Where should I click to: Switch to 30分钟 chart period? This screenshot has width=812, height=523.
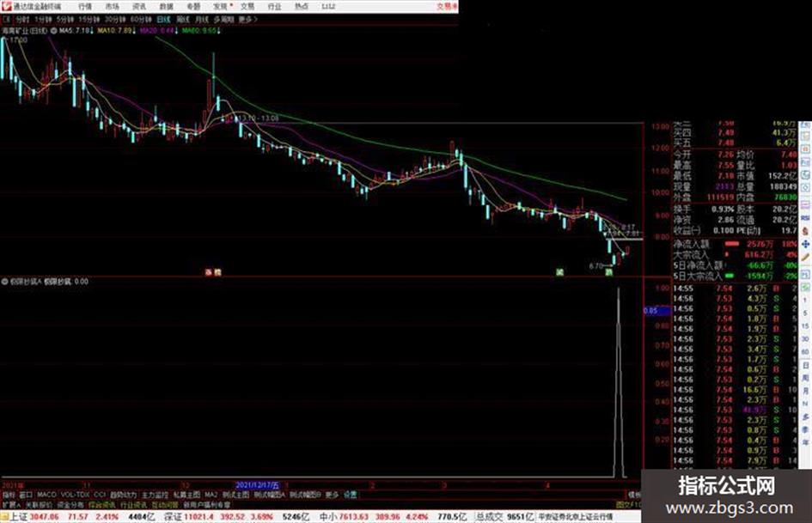[x=115, y=20]
